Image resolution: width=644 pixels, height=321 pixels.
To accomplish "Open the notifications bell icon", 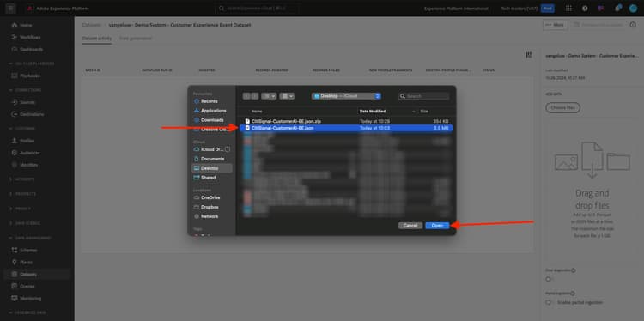I will (x=617, y=9).
